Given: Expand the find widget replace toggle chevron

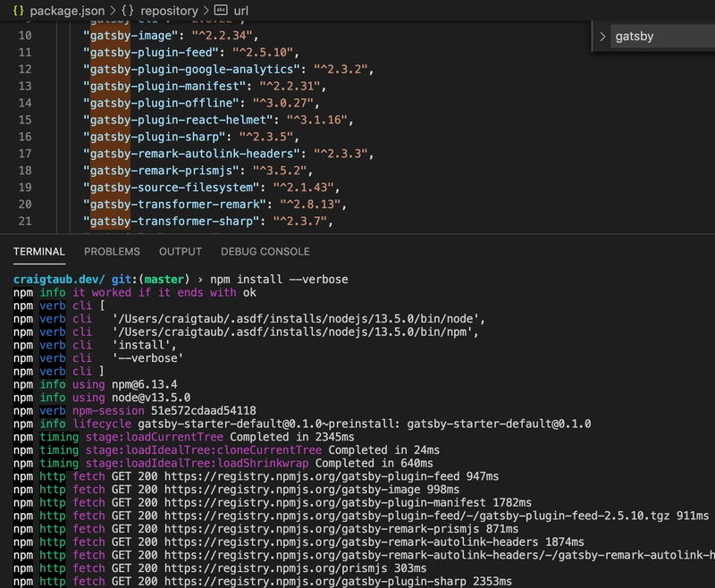Looking at the screenshot, I should [x=602, y=37].
